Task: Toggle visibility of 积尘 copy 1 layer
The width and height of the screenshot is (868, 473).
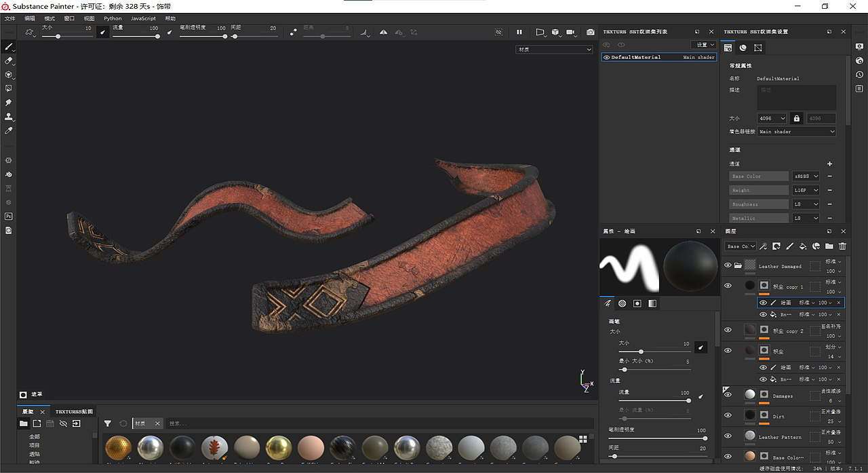Action: [728, 286]
